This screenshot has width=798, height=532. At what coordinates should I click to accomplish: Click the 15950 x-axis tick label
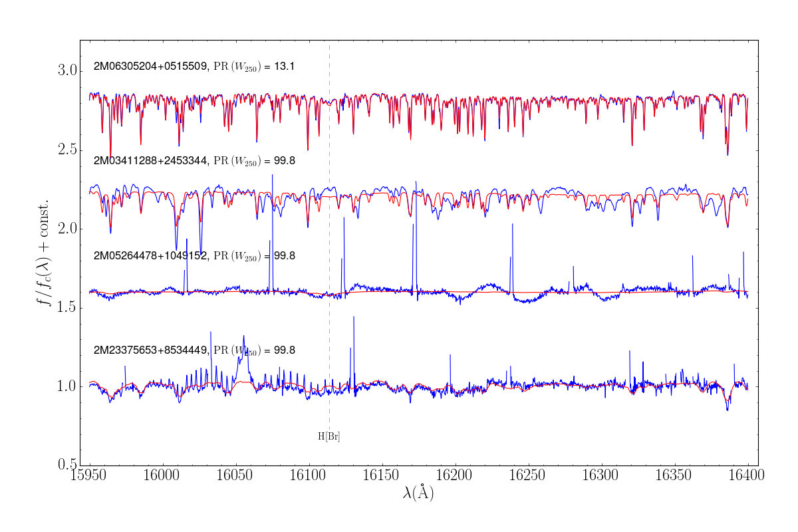pos(90,476)
